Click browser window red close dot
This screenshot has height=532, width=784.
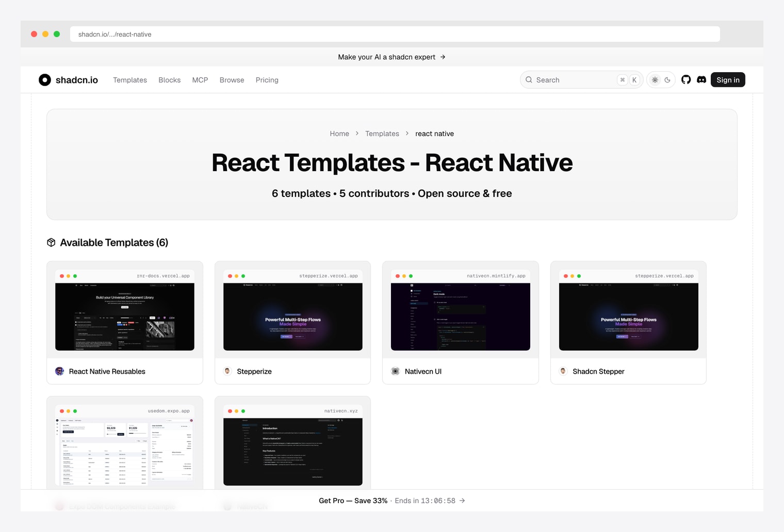[34, 34]
